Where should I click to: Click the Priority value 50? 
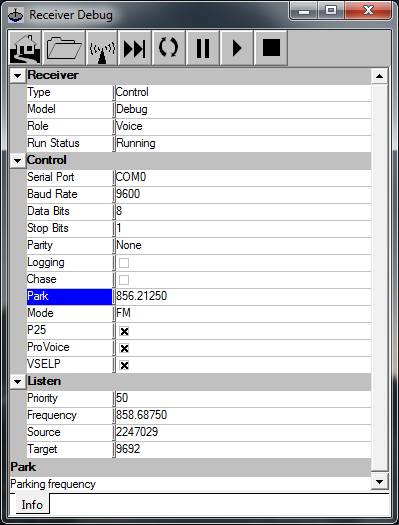tap(122, 398)
